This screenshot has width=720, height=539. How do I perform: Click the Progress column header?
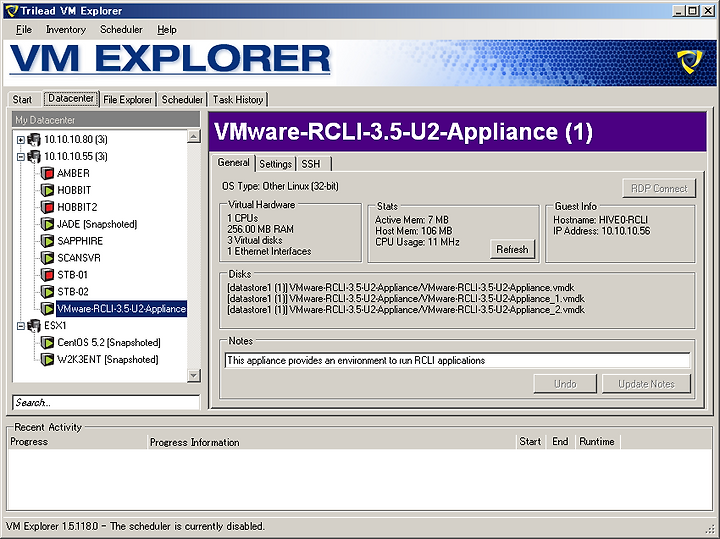(x=77, y=442)
